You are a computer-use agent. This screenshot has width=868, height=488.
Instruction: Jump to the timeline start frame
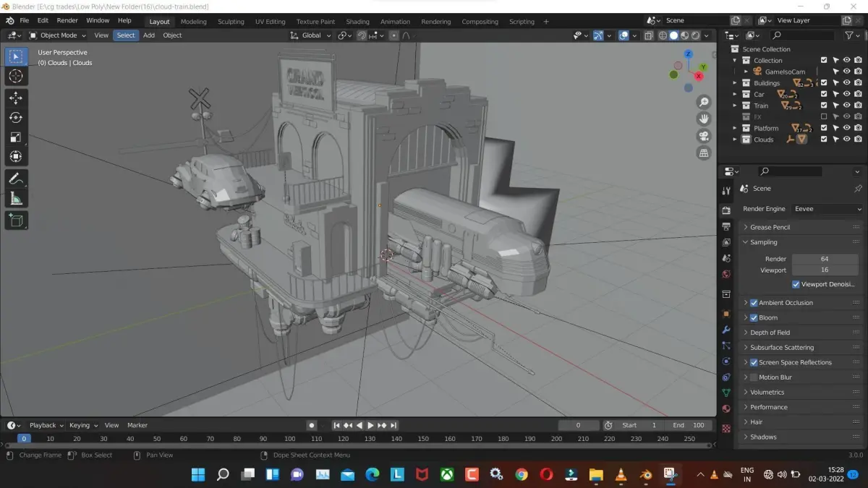[336, 425]
